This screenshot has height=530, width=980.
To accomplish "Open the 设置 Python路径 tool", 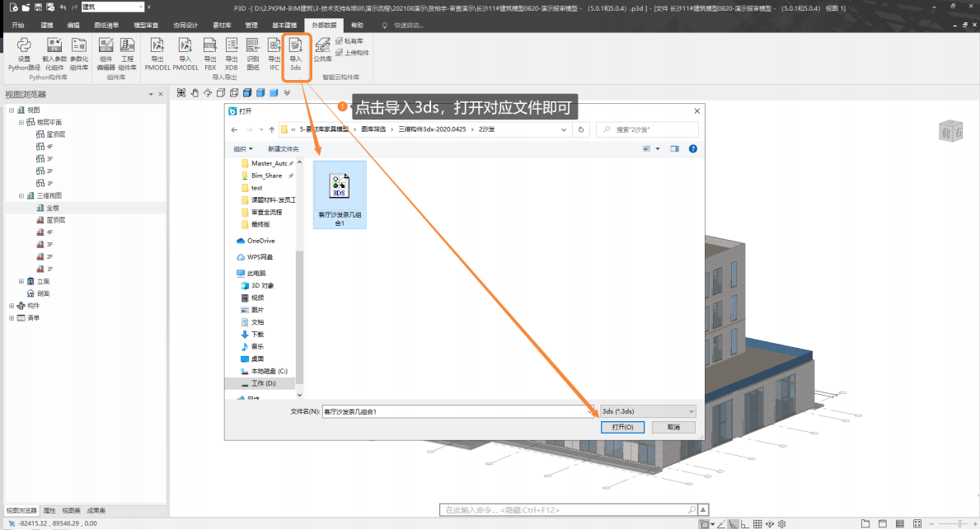I will 24,54.
